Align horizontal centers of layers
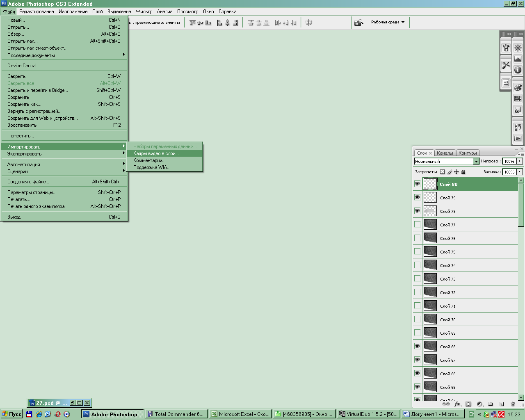Screen dimensions: 525x420 [x=227, y=23]
